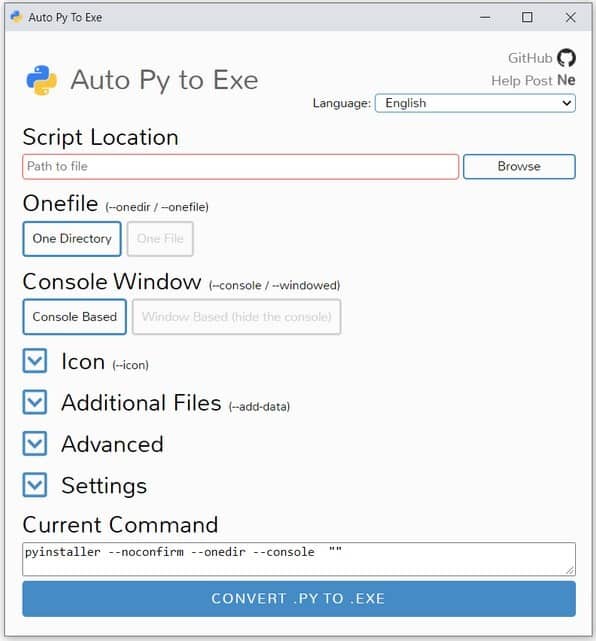Choose Window Based (hide the console)
The image size is (596, 641).
click(x=236, y=317)
